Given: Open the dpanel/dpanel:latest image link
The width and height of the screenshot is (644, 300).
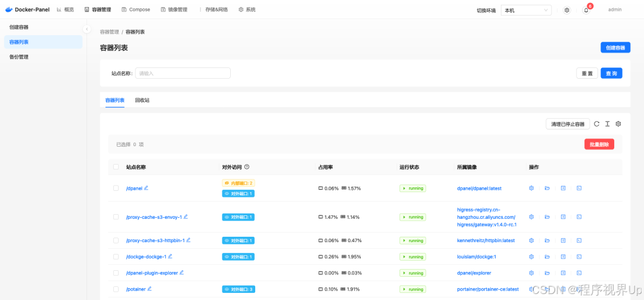Looking at the screenshot, I should (x=479, y=188).
